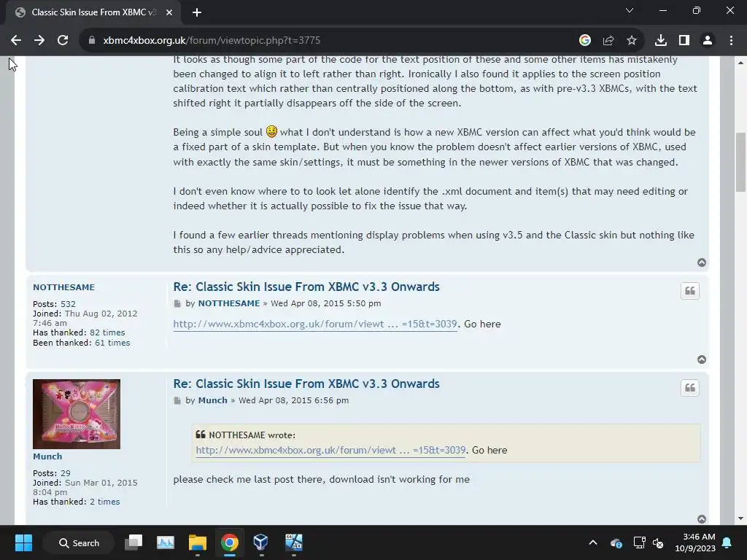
Task: Open the Chrome profile menu
Action: [708, 41]
